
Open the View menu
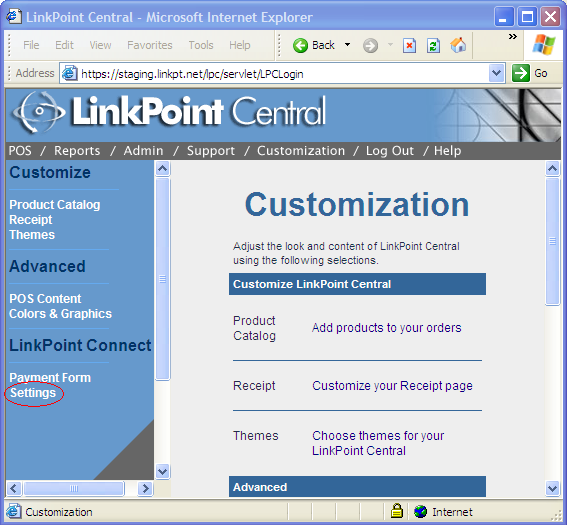(100, 45)
